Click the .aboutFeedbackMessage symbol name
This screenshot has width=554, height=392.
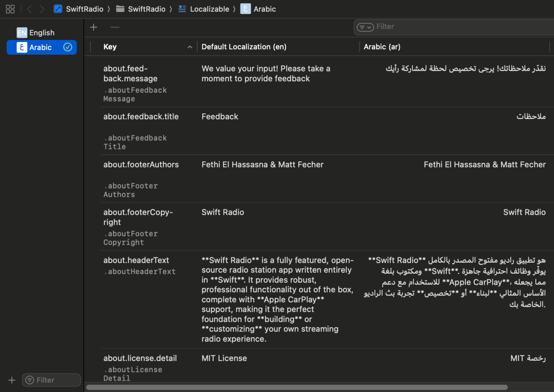point(135,95)
